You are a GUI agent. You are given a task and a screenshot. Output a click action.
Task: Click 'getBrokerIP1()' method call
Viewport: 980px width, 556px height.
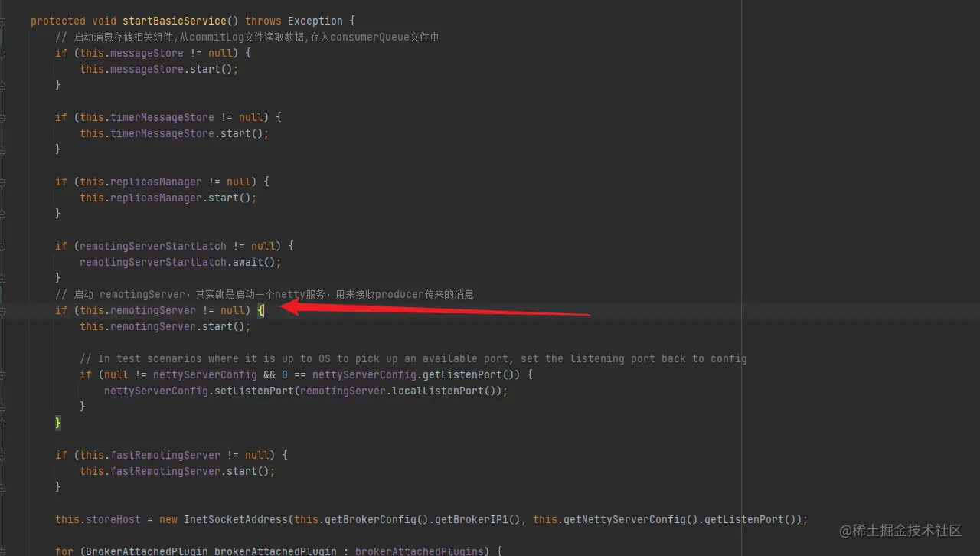(x=478, y=519)
